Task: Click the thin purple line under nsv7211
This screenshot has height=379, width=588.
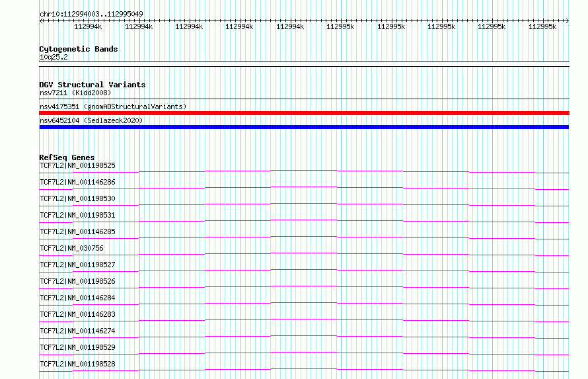Action: point(304,99)
